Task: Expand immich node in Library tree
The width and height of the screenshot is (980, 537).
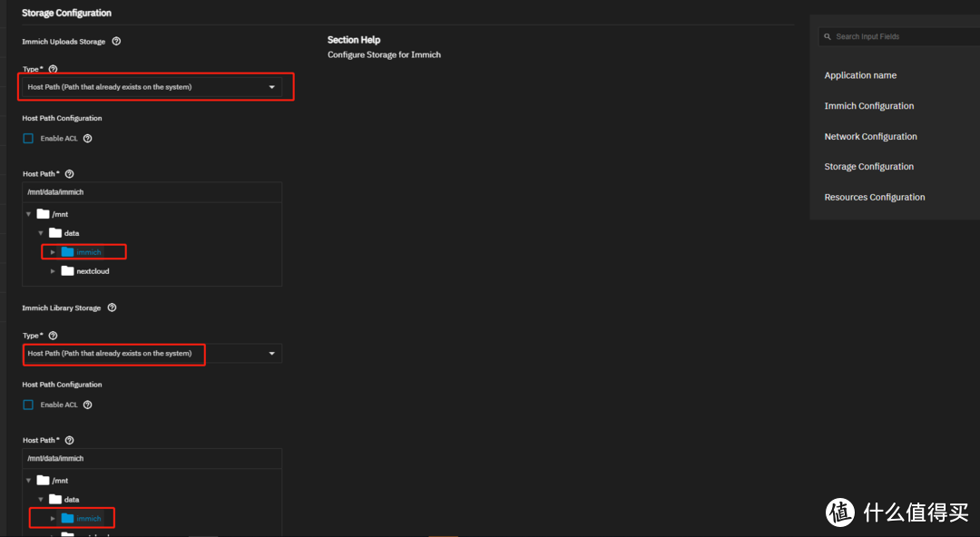Action: click(53, 519)
